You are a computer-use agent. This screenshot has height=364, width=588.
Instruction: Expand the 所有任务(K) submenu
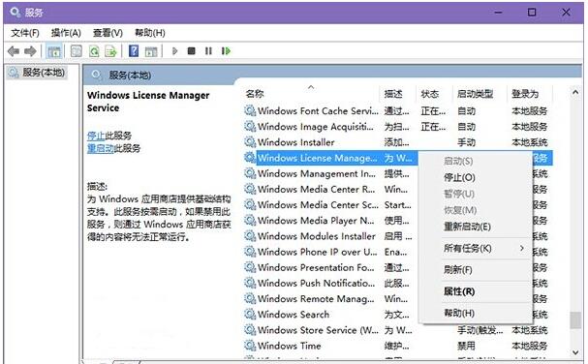(x=475, y=248)
